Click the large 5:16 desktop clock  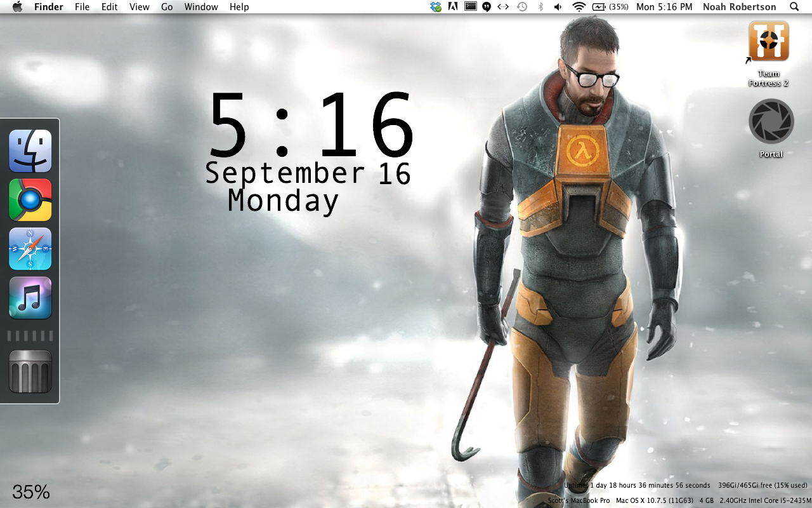click(x=311, y=125)
